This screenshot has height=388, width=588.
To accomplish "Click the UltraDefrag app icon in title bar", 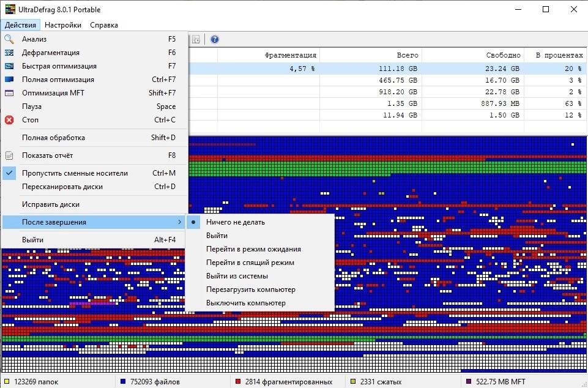I will 10,9.
